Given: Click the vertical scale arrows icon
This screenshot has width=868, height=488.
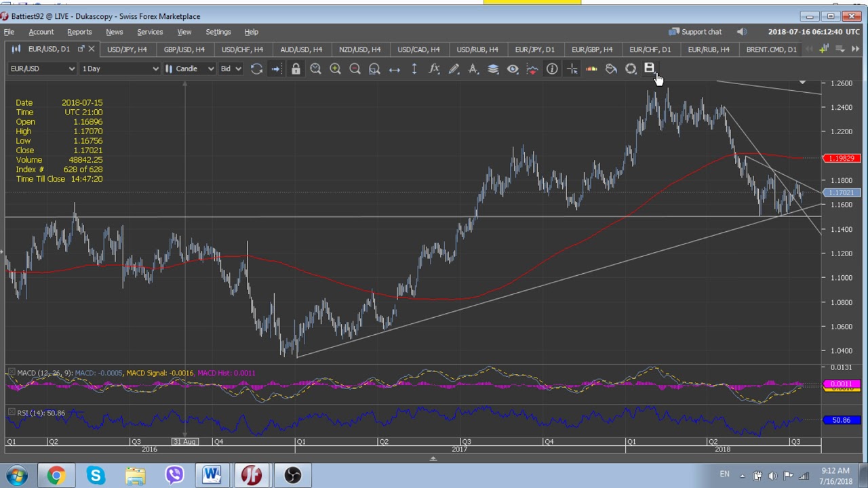Looking at the screenshot, I should [414, 68].
